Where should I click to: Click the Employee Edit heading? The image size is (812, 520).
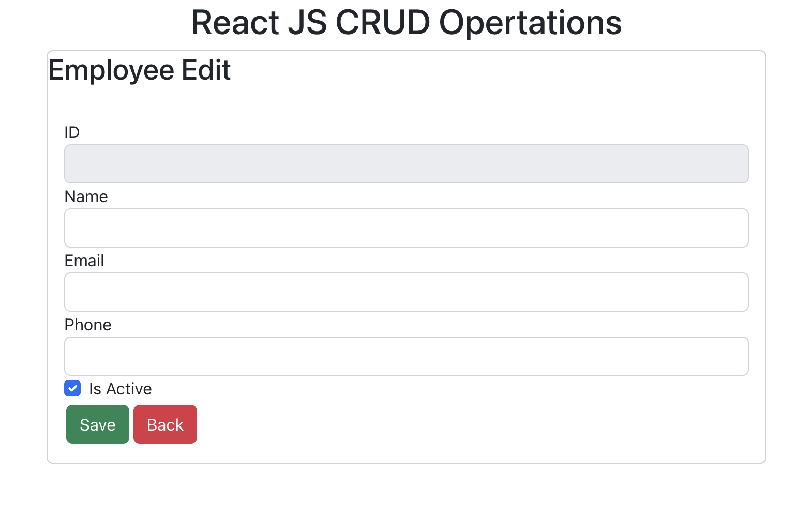click(140, 70)
